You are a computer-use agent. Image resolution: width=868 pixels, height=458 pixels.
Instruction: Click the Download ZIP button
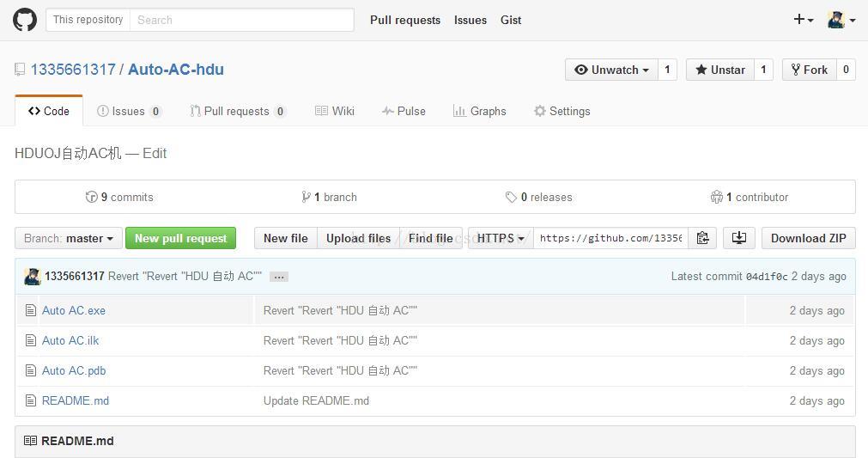[808, 238]
